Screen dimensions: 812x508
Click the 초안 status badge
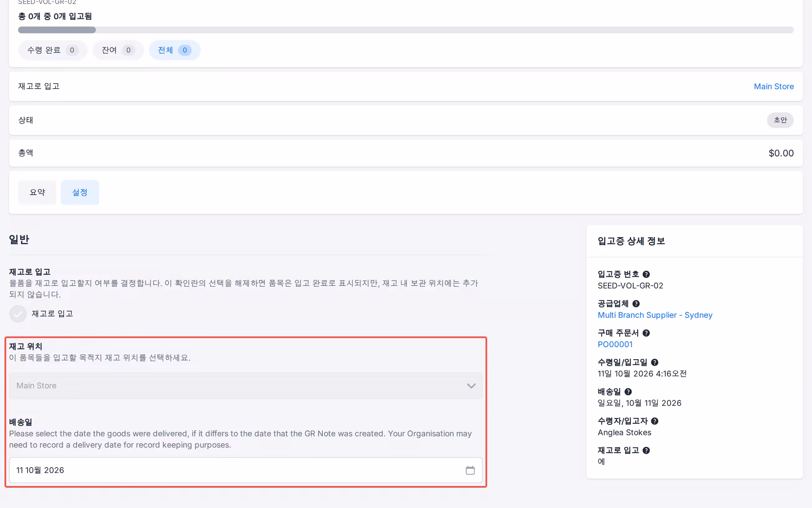[780, 120]
